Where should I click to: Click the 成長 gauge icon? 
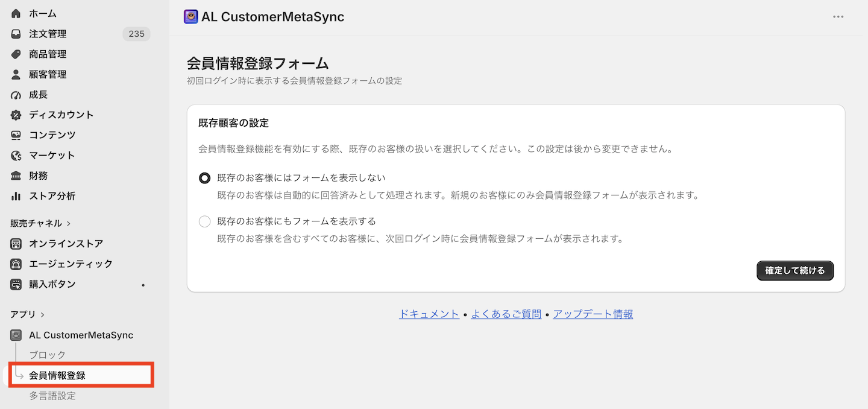click(16, 95)
